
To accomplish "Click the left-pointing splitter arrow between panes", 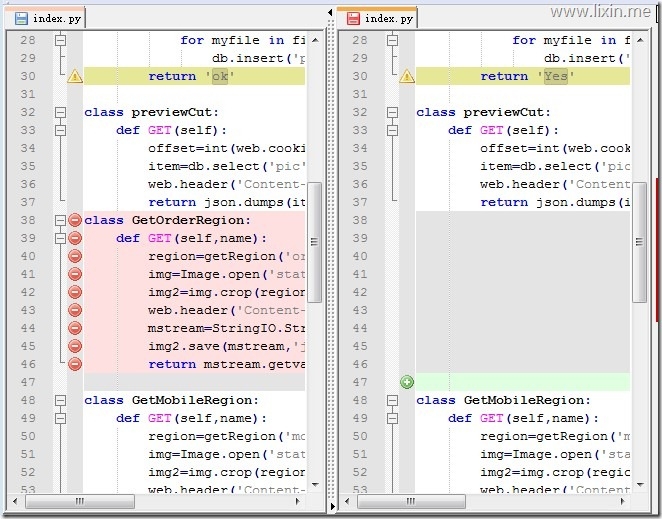I will click(330, 13).
